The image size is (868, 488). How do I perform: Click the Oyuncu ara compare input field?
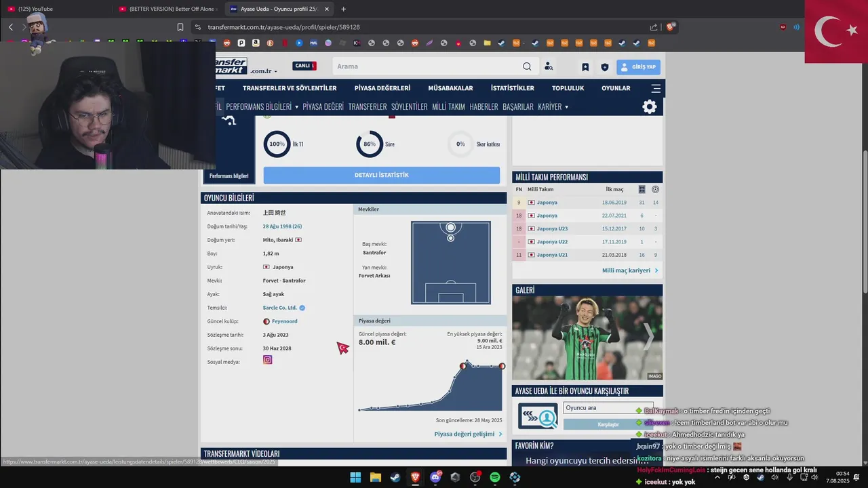pos(608,408)
